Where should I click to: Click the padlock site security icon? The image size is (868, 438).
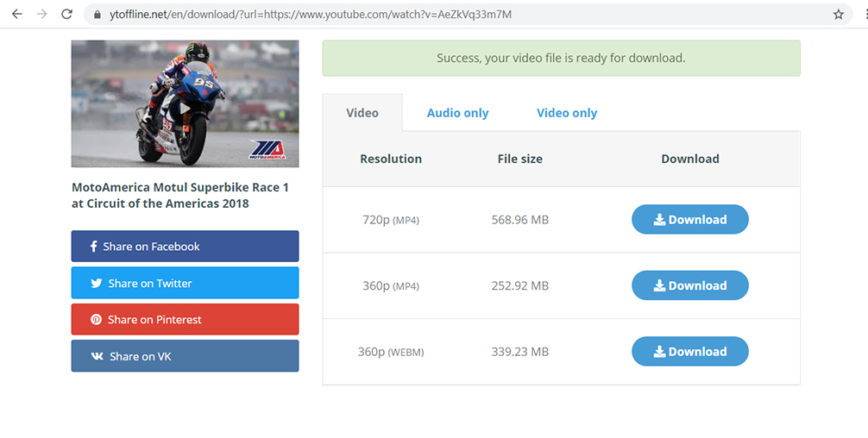coord(97,15)
